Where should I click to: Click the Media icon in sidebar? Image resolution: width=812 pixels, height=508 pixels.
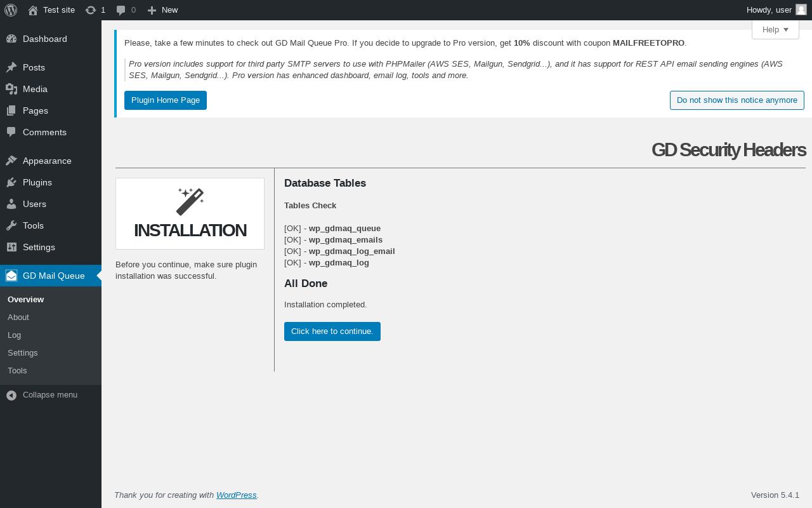(x=11, y=89)
